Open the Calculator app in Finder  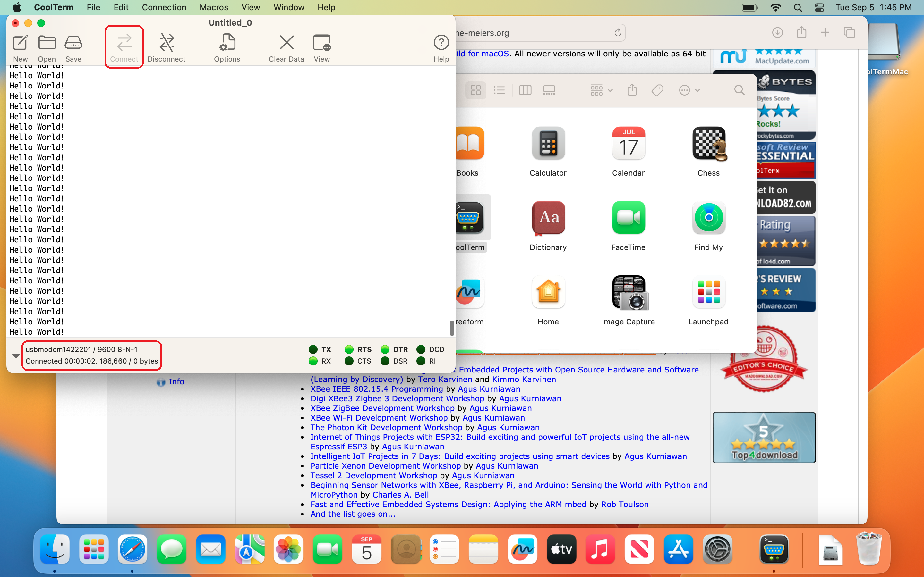tap(548, 144)
